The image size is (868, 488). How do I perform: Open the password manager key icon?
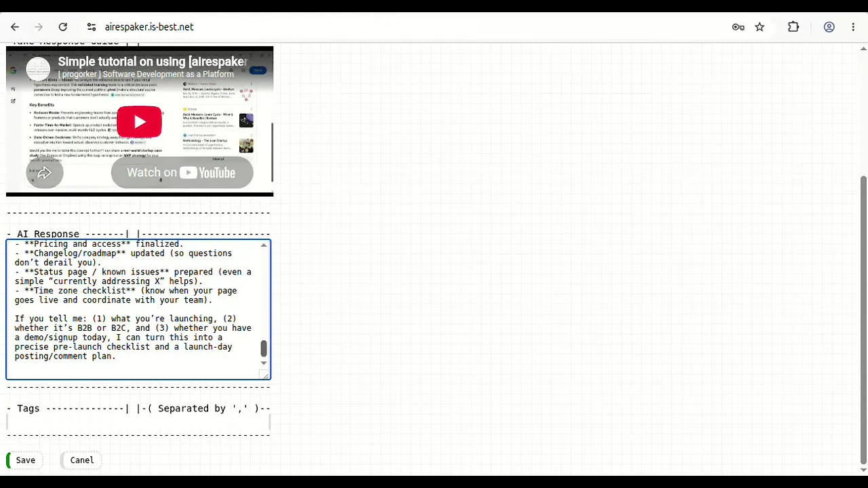[738, 27]
